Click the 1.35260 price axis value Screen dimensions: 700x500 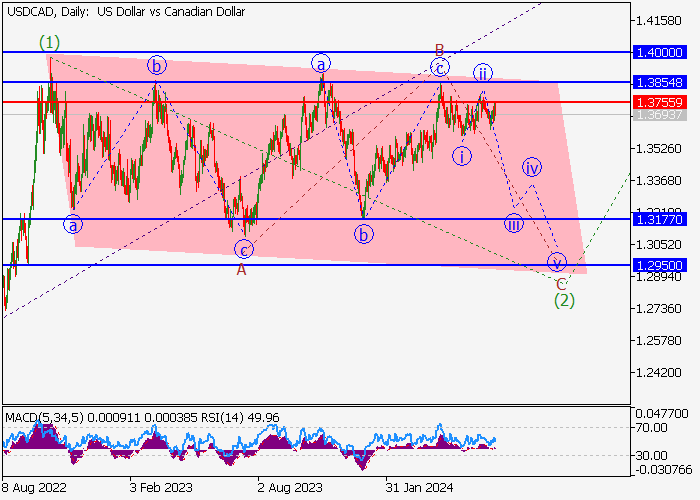point(659,148)
